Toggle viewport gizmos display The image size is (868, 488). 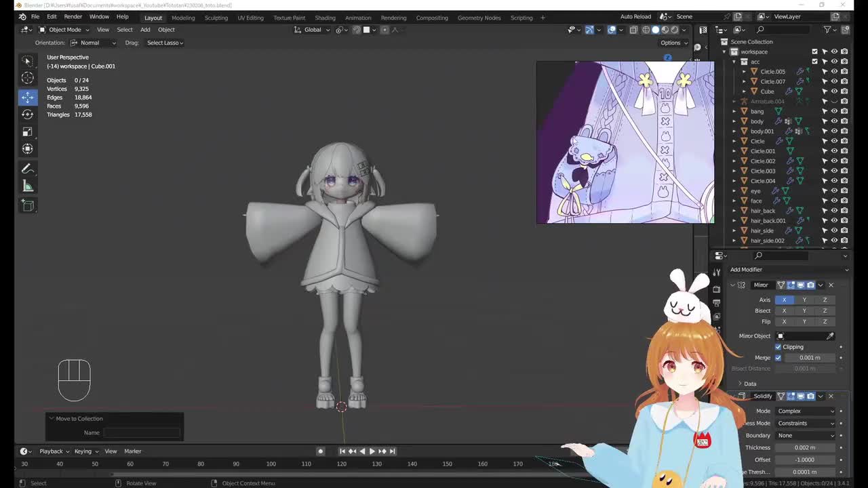[589, 30]
